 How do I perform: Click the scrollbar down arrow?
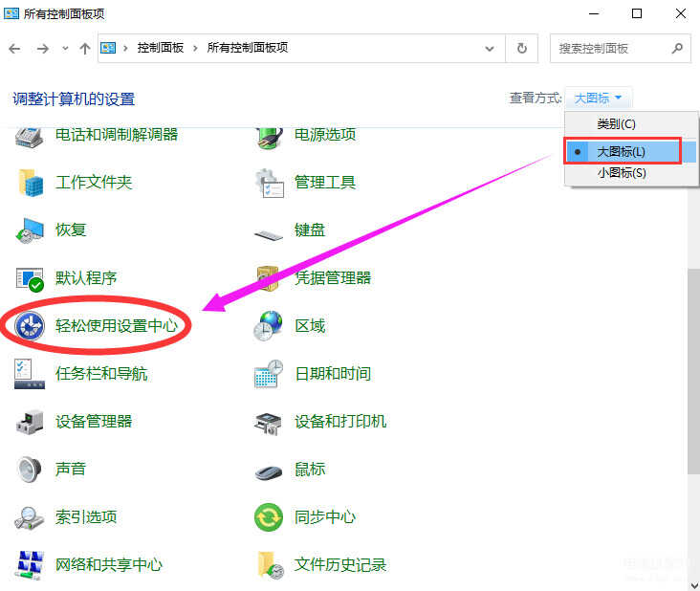(693, 585)
